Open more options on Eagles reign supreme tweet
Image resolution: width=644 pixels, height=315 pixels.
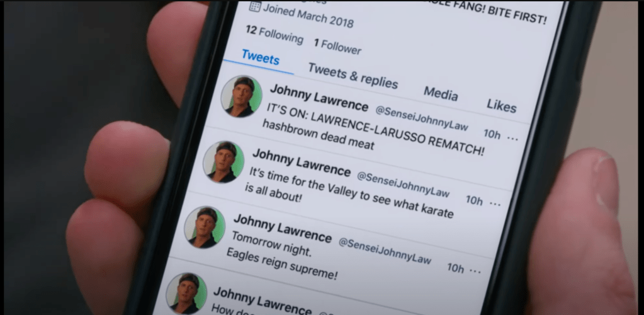point(475,271)
